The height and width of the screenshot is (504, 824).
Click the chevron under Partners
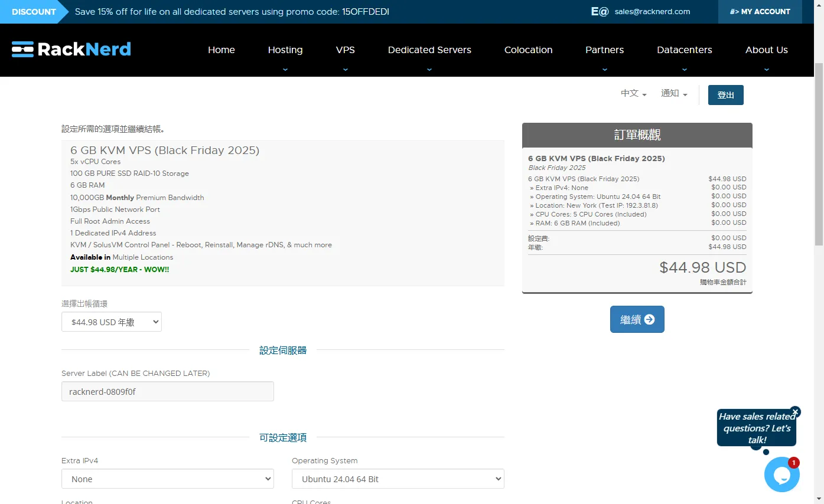604,69
